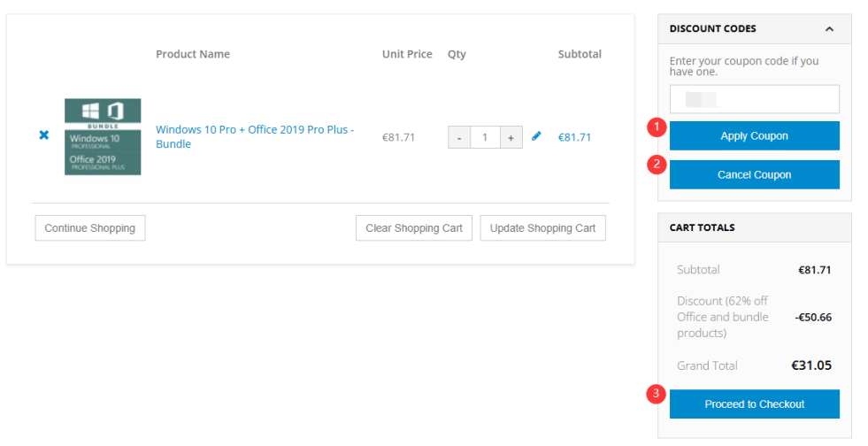Focus the coupon code input field
868x446 pixels.
click(754, 99)
